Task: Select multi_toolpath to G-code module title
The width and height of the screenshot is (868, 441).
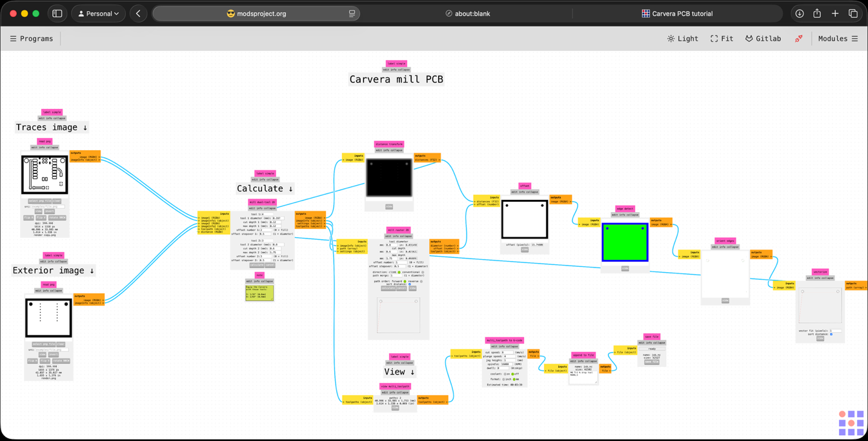Action: tap(505, 340)
